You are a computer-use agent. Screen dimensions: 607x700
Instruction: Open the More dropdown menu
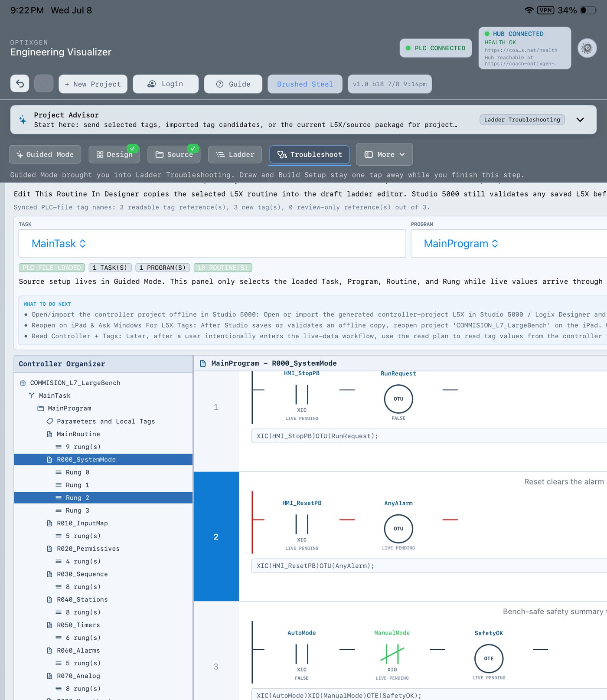384,154
